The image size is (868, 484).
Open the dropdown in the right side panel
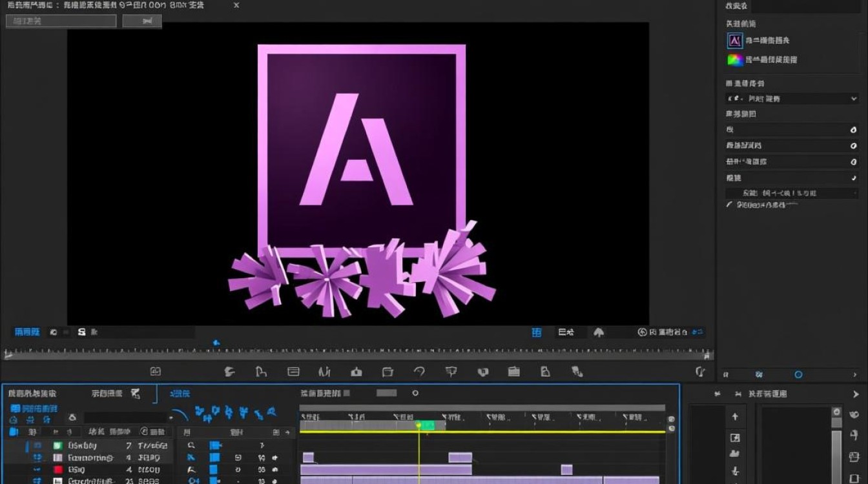click(x=792, y=99)
